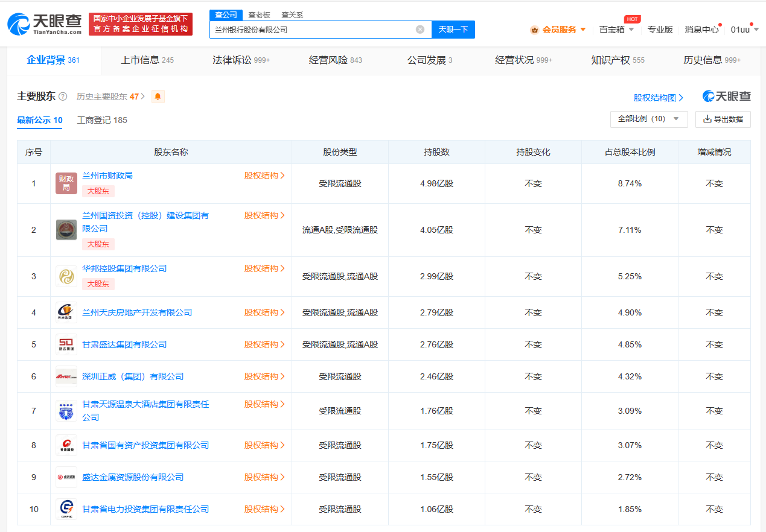Image resolution: width=766 pixels, height=532 pixels.
Task: Click the download icon on 导出数据 button
Action: (x=706, y=119)
